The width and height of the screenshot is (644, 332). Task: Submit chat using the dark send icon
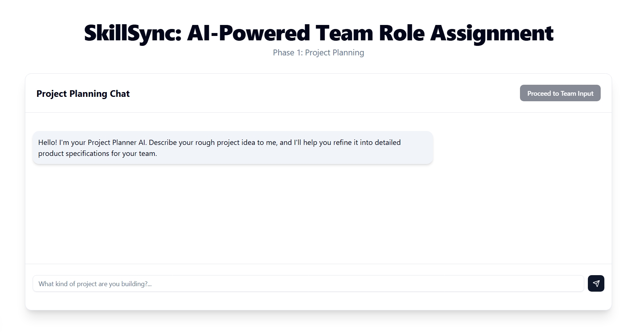(x=596, y=284)
